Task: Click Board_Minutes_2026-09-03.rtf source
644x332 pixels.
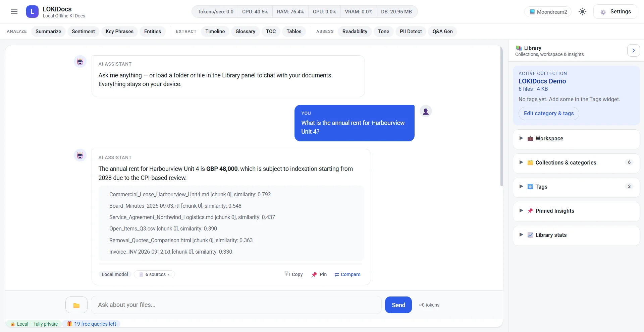Action: [175, 206]
